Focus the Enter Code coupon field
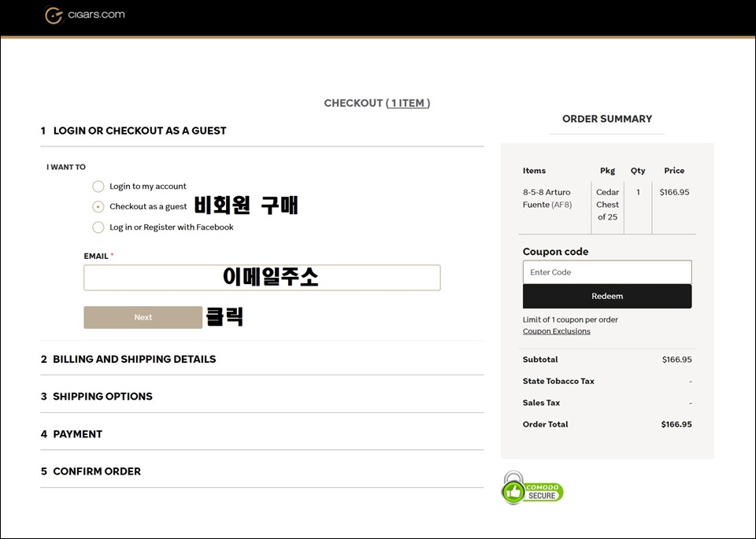The image size is (756, 539). point(607,272)
